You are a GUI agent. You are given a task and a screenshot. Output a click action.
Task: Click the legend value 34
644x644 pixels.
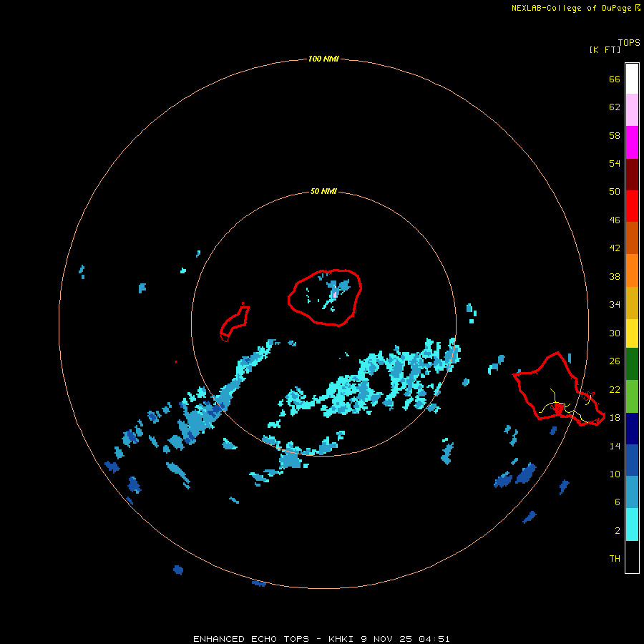point(615,305)
